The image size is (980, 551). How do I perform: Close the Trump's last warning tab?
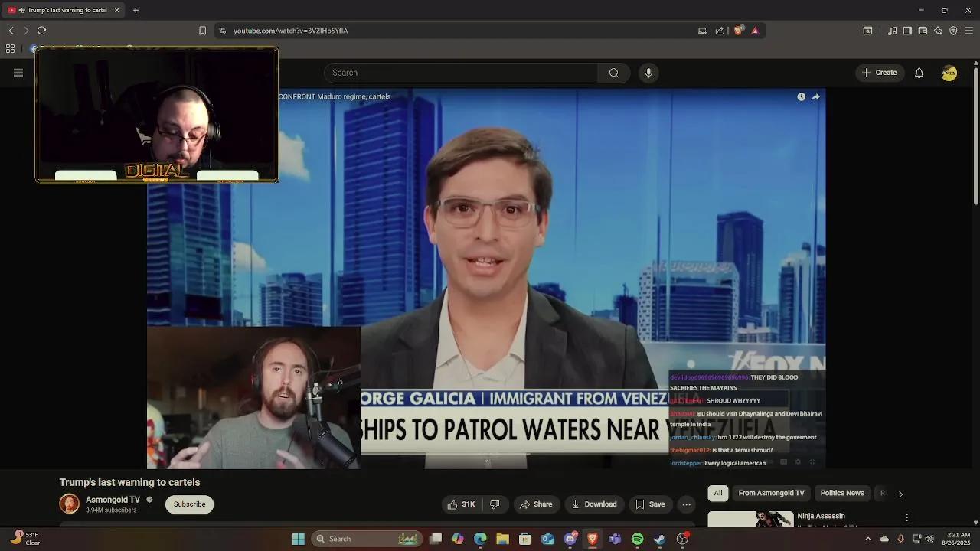[x=116, y=10]
